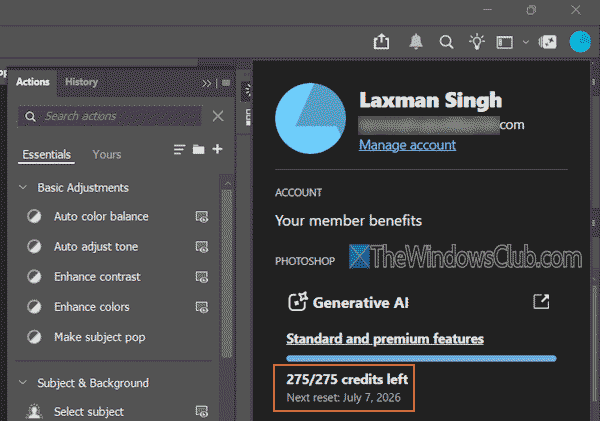Screen dimensions: 600x421
Task: Open the Manage account link
Action: 407,145
